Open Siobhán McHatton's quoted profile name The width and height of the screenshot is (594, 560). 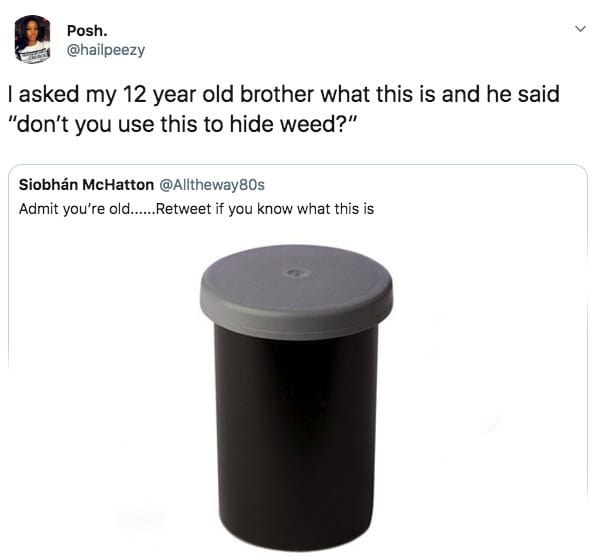[x=86, y=185]
